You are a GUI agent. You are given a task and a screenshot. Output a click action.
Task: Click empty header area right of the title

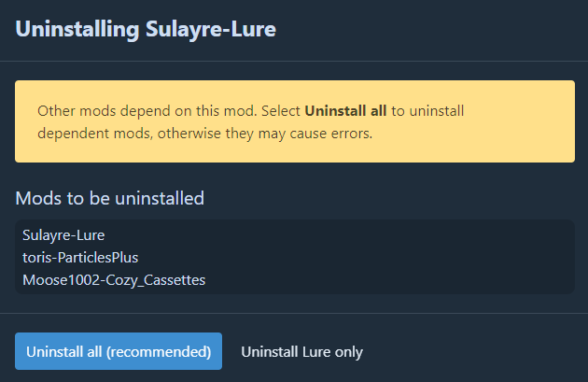pyautogui.click(x=429, y=28)
